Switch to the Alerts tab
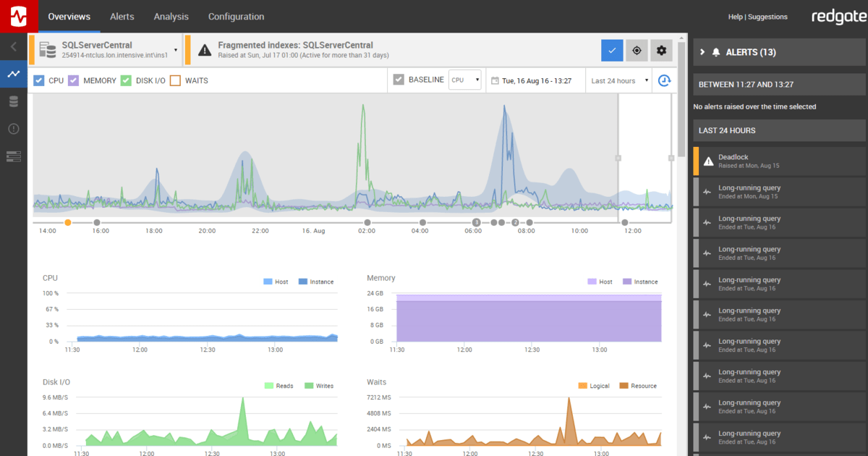The height and width of the screenshot is (456, 868). (x=122, y=16)
